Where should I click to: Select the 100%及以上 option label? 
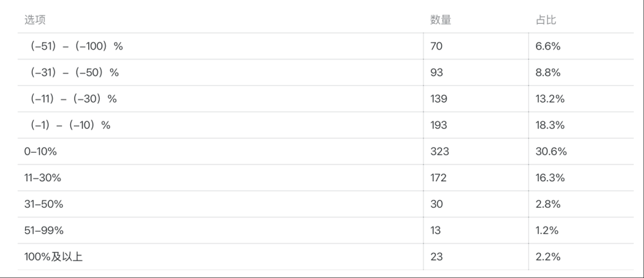tap(53, 257)
